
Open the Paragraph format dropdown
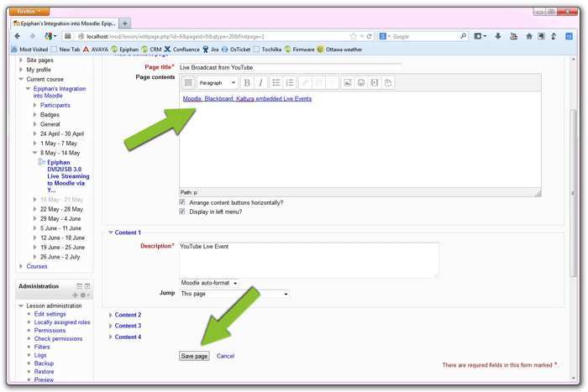[x=218, y=83]
